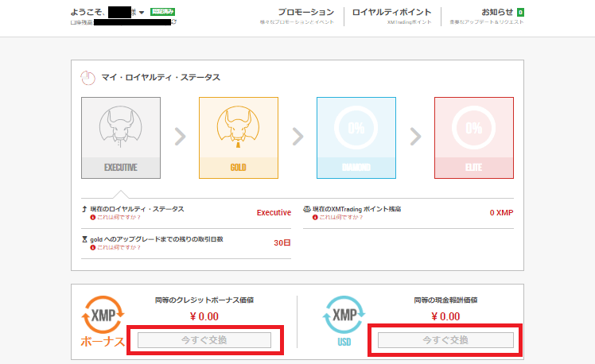Click the 30日 remaining days value
Viewport: 595px width, 364px height.
click(282, 242)
